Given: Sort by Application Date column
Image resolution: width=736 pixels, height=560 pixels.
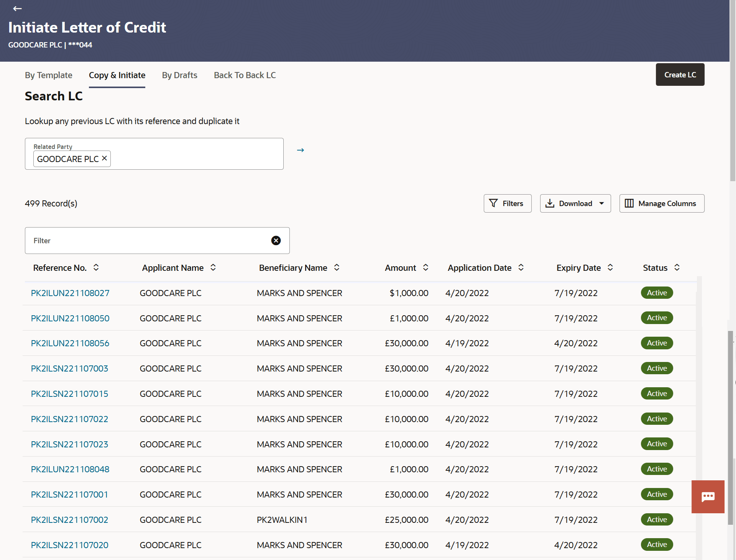Looking at the screenshot, I should pos(521,268).
